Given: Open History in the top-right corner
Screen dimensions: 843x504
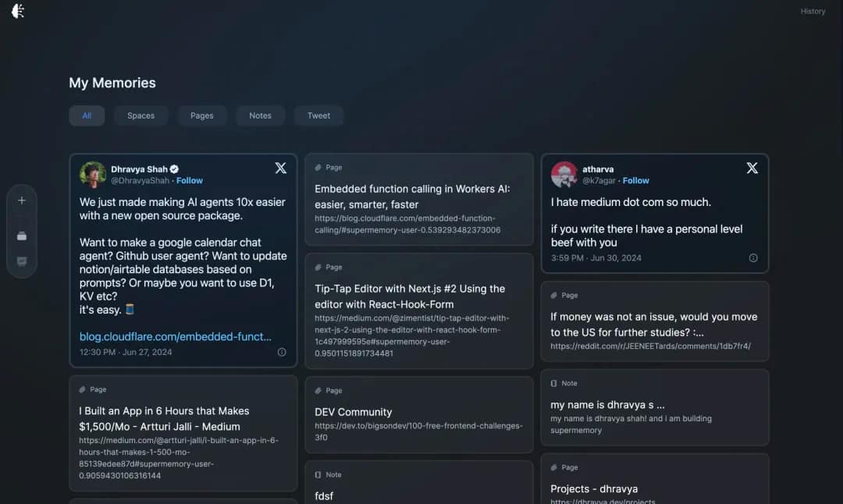Looking at the screenshot, I should coord(813,11).
